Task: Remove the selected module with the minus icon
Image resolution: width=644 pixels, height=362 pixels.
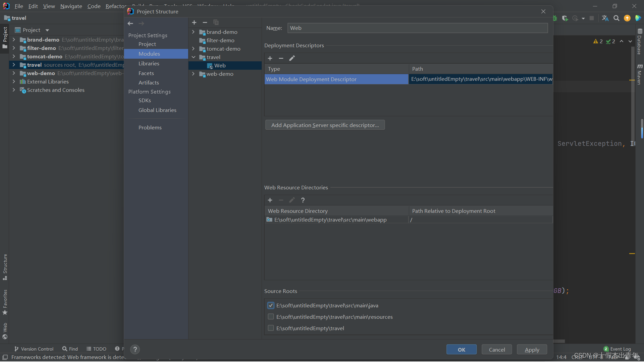Action: point(205,22)
